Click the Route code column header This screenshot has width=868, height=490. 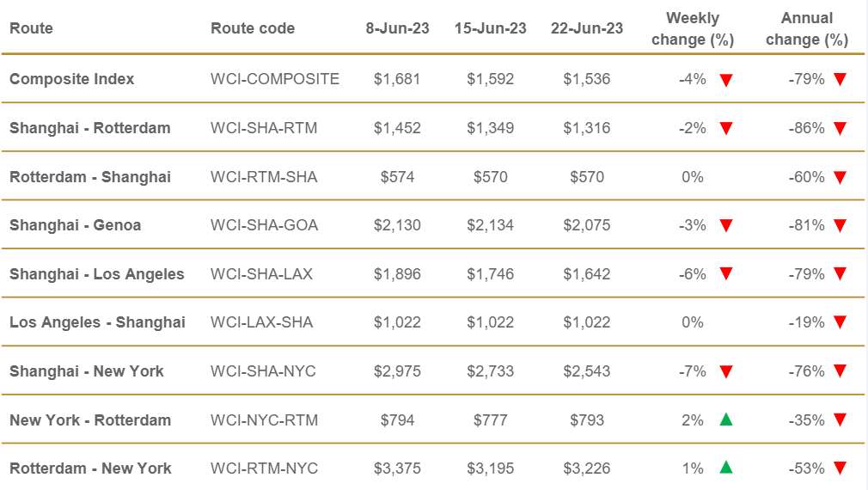[253, 28]
